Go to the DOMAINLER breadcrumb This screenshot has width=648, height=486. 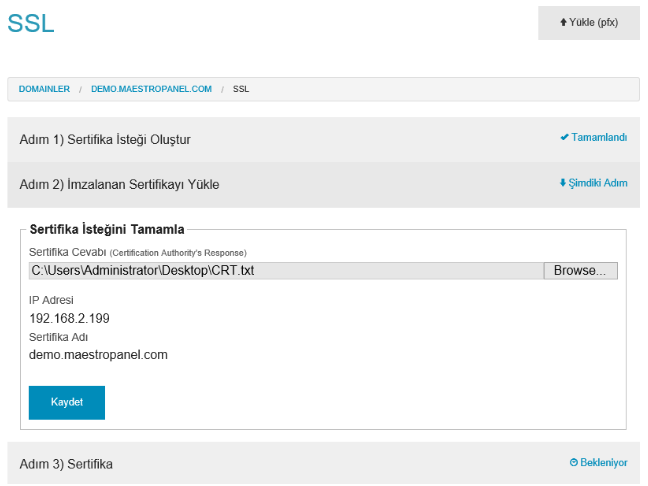click(x=44, y=89)
